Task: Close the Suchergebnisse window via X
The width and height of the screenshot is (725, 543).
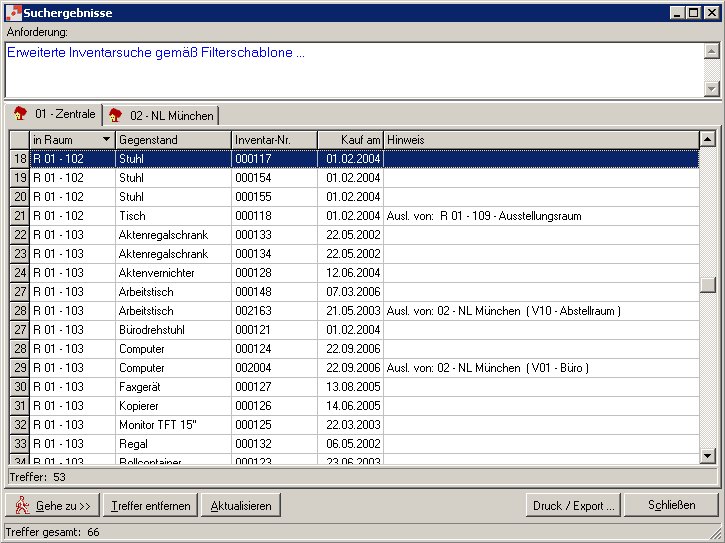Action: [711, 12]
